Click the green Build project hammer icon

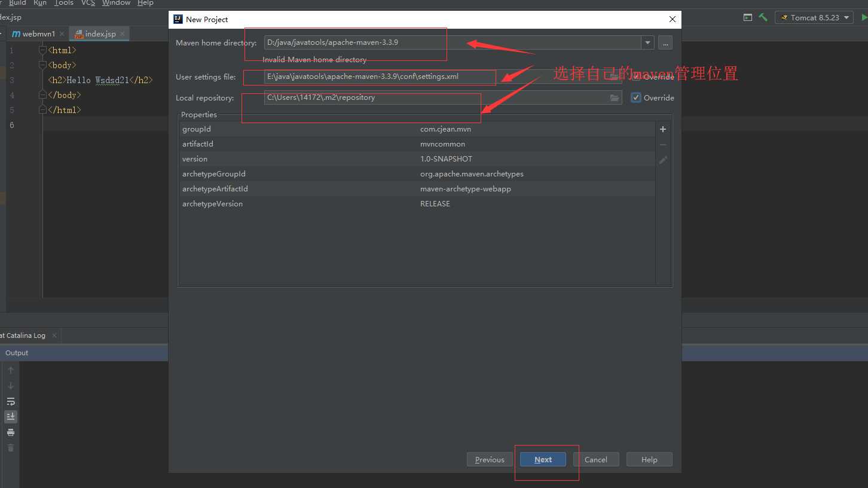click(x=763, y=17)
